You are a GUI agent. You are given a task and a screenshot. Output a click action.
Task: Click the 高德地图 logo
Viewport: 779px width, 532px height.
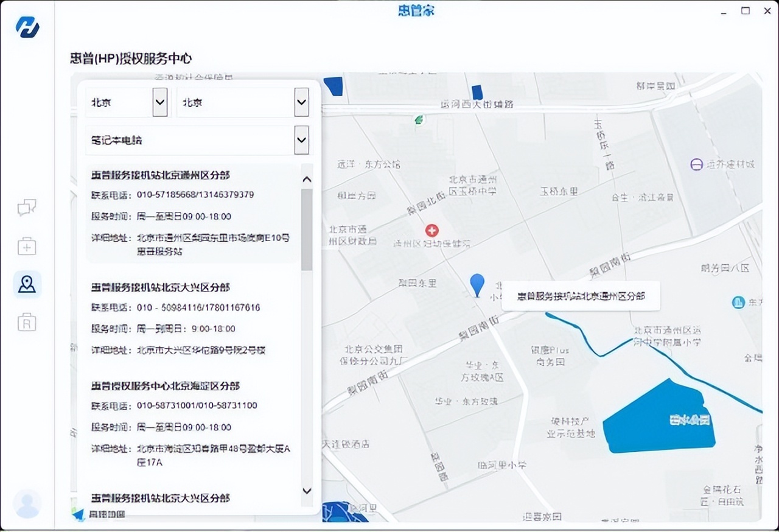coord(99,514)
